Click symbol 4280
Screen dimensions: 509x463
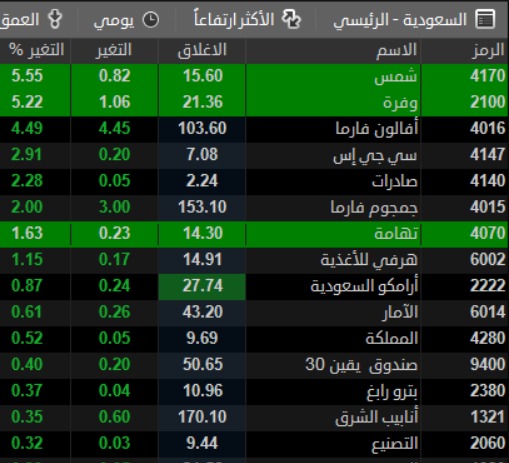click(x=487, y=339)
